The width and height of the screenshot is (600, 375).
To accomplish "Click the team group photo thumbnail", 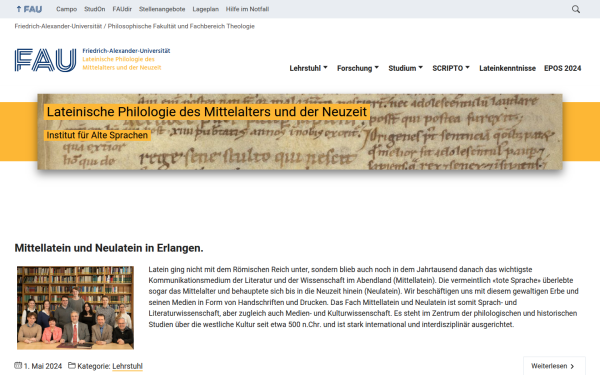I will click(x=75, y=308).
